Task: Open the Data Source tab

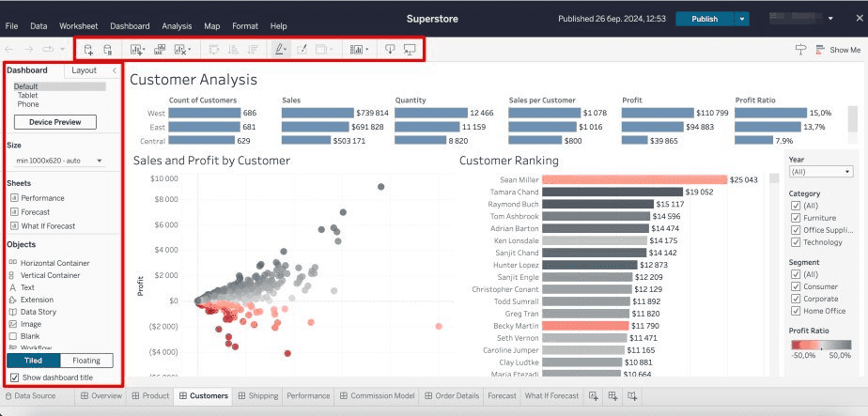Action: 30,395
